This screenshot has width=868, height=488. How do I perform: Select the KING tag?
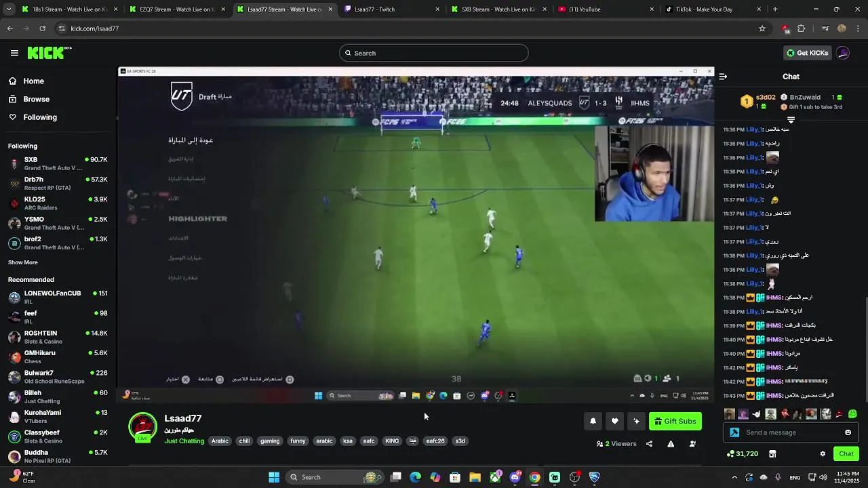392,441
